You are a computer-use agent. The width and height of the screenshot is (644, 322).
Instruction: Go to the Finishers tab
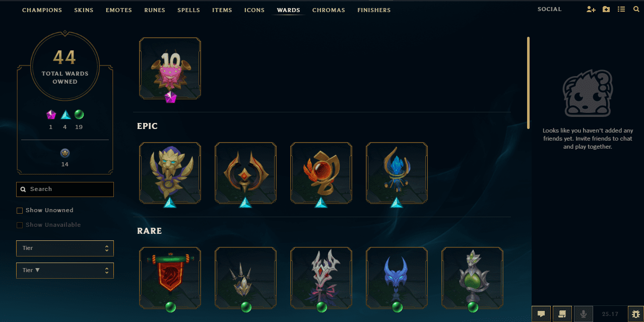click(x=374, y=10)
